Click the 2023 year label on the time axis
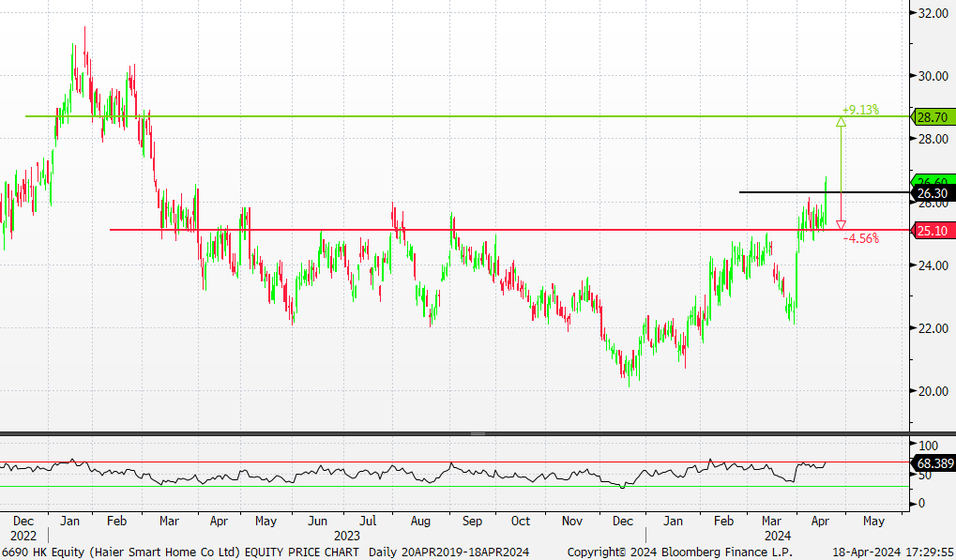This screenshot has height=560, width=956. [x=335, y=535]
